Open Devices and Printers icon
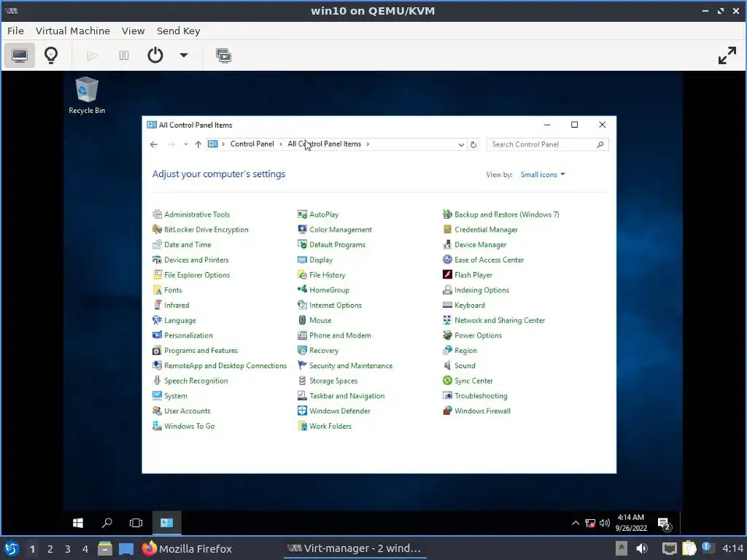 point(158,260)
